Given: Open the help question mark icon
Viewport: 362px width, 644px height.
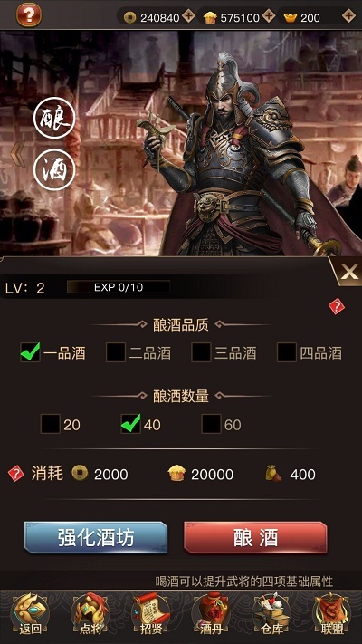Looking at the screenshot, I should [29, 14].
